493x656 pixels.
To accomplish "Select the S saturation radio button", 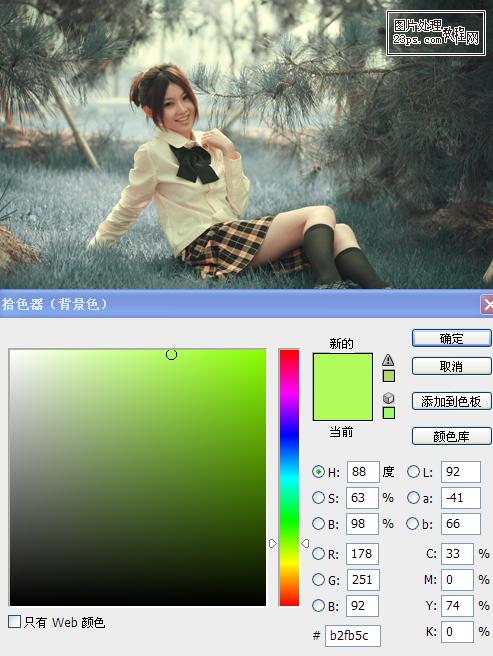I will 318,498.
